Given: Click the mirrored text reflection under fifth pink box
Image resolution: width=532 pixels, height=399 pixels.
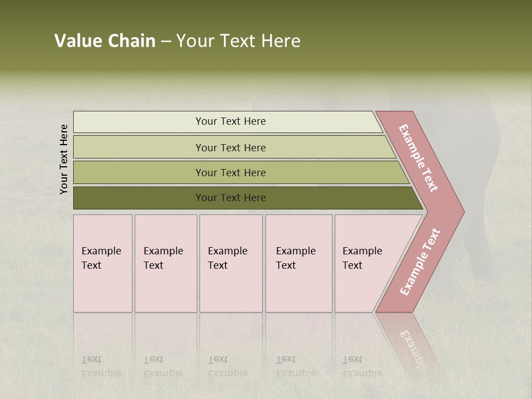Looking at the screenshot, I should [362, 366].
